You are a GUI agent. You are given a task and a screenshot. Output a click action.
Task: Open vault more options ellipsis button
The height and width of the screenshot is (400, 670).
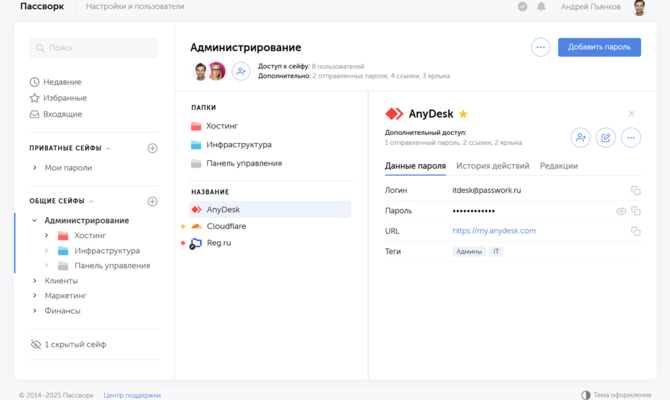(x=541, y=47)
